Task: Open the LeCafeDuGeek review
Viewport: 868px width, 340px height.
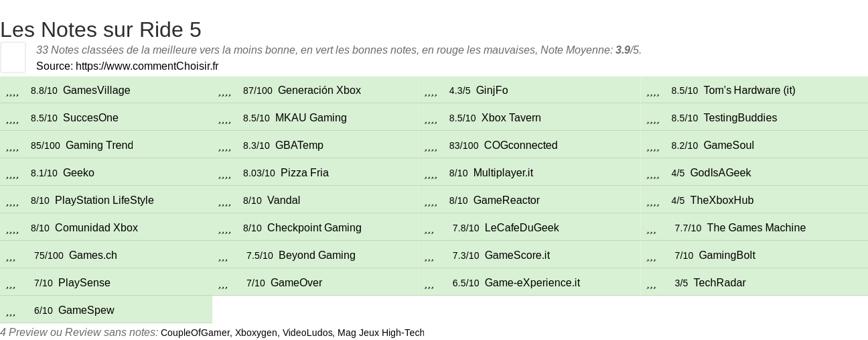Action: pyautogui.click(x=522, y=228)
